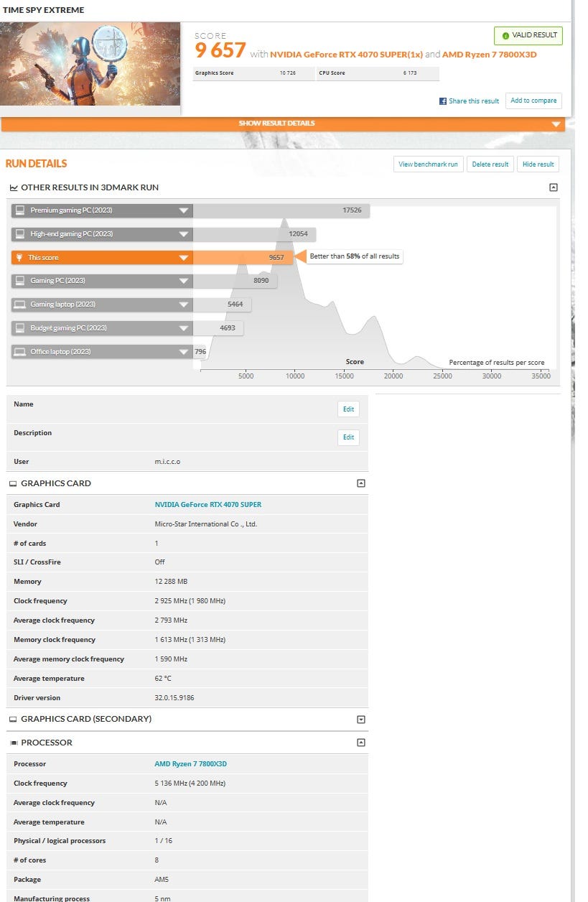
Task: Click the arrow on Show Result Details bar
Action: (x=556, y=124)
